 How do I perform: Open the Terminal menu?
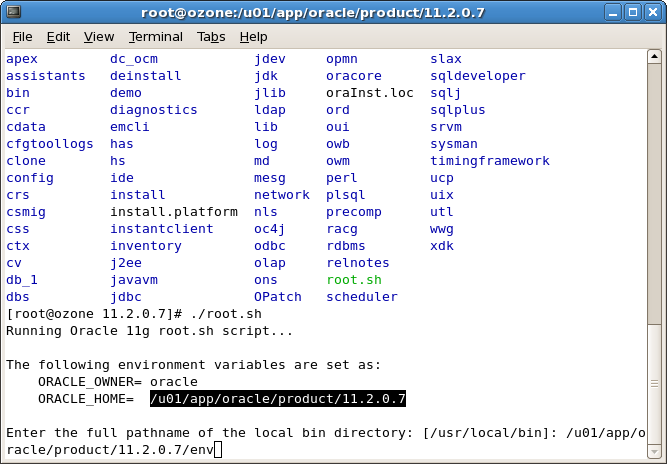(x=156, y=37)
